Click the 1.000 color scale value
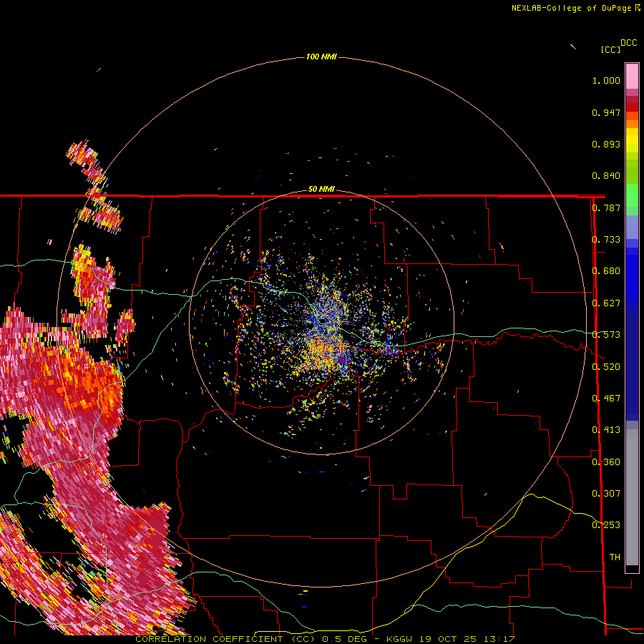 pyautogui.click(x=606, y=80)
